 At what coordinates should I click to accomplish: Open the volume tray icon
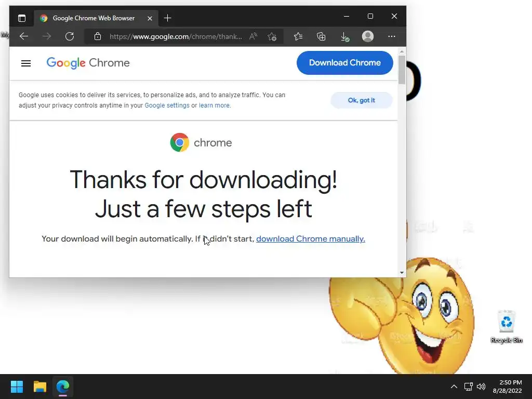click(481, 387)
